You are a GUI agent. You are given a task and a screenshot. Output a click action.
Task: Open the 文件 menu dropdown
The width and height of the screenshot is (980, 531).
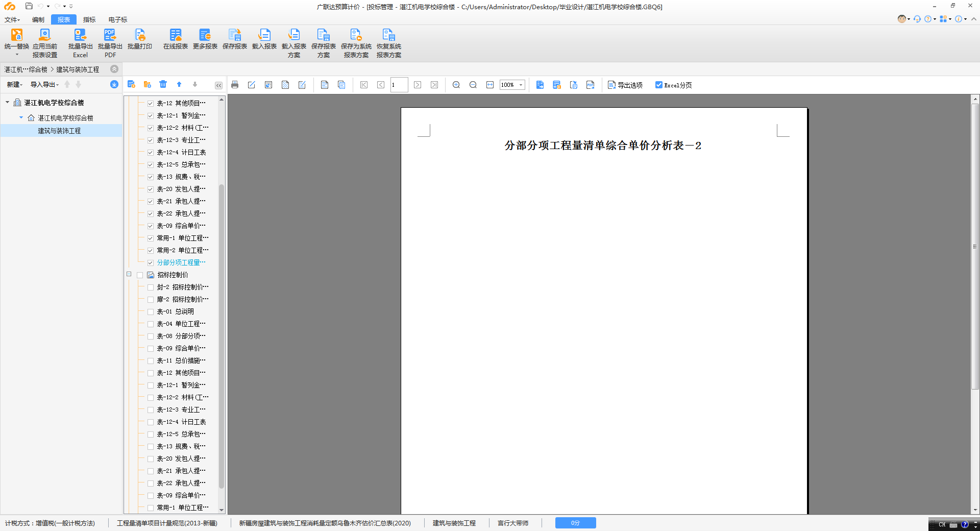pyautogui.click(x=12, y=19)
